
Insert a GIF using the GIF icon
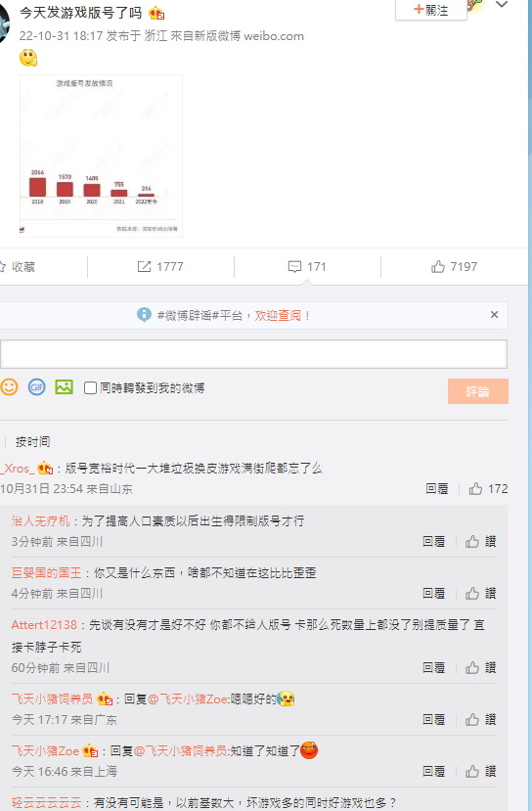pos(37,386)
